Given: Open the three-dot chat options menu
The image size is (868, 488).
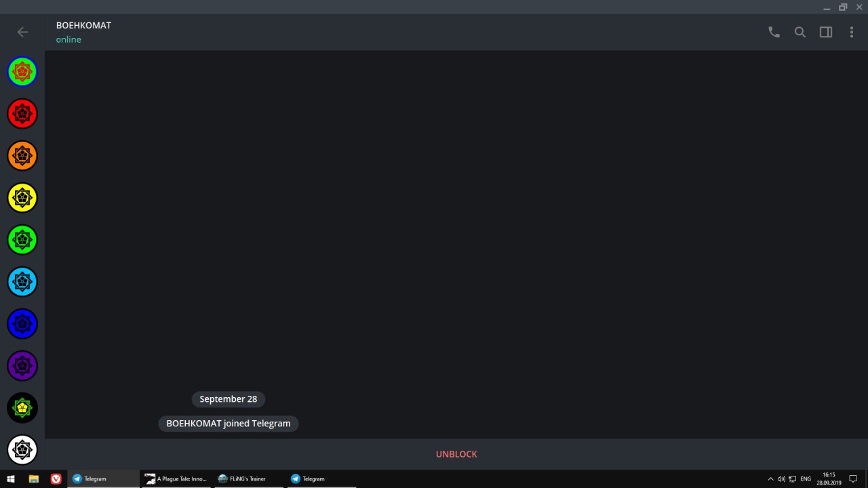Looking at the screenshot, I should tap(852, 32).
